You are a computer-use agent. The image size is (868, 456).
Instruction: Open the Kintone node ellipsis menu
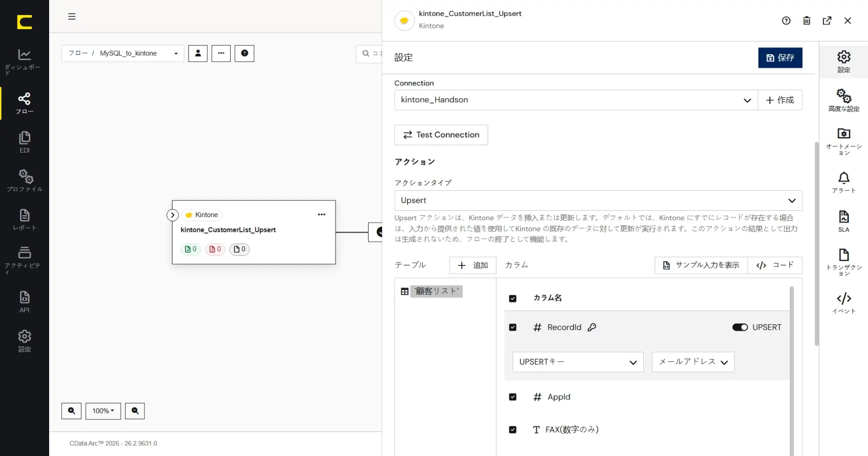[321, 215]
